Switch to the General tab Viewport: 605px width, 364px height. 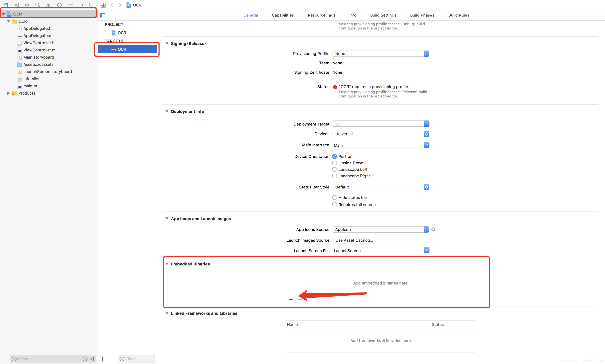tap(250, 15)
